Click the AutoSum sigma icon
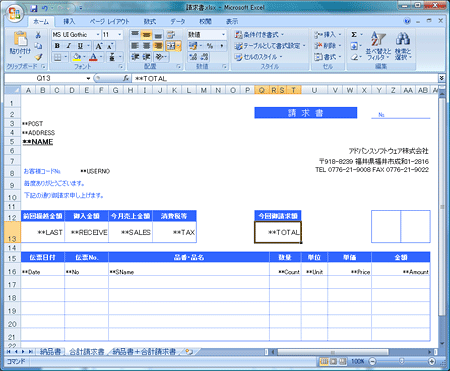Image resolution: width=450 pixels, height=371 pixels. click(x=354, y=35)
